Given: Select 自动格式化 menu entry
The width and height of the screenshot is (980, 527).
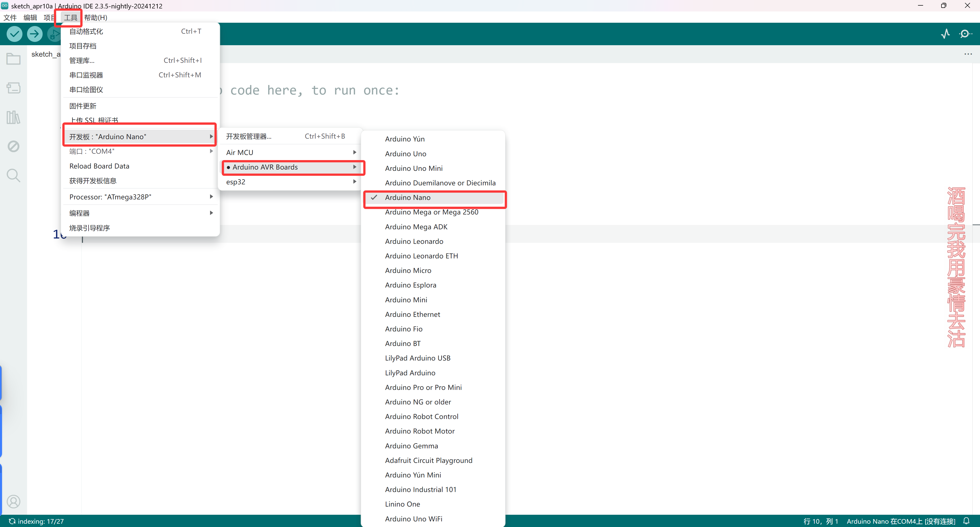Looking at the screenshot, I should click(86, 32).
